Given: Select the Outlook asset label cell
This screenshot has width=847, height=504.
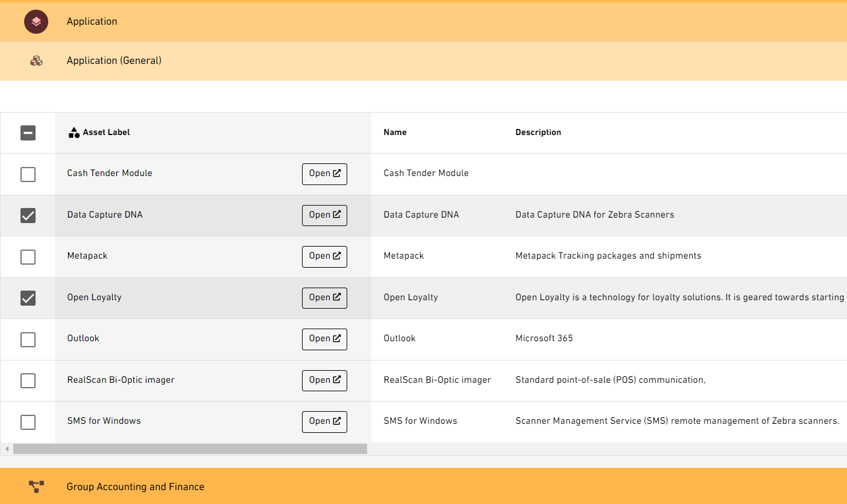Looking at the screenshot, I should [83, 338].
